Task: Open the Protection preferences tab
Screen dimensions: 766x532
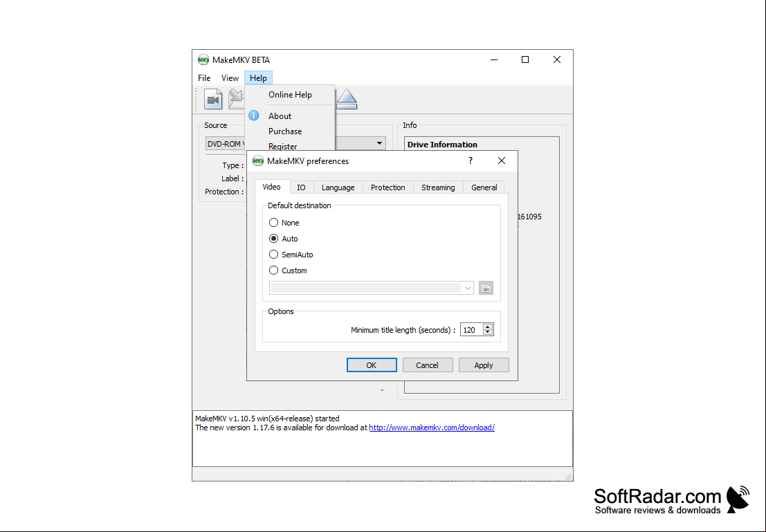Action: [388, 187]
